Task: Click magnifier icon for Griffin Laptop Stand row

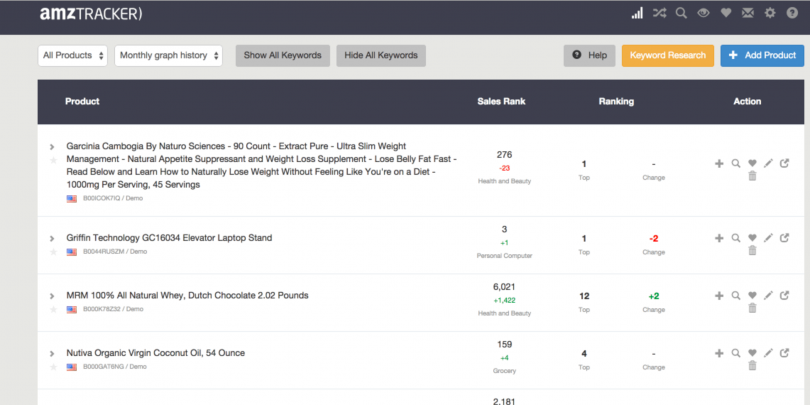Action: pyautogui.click(x=736, y=238)
